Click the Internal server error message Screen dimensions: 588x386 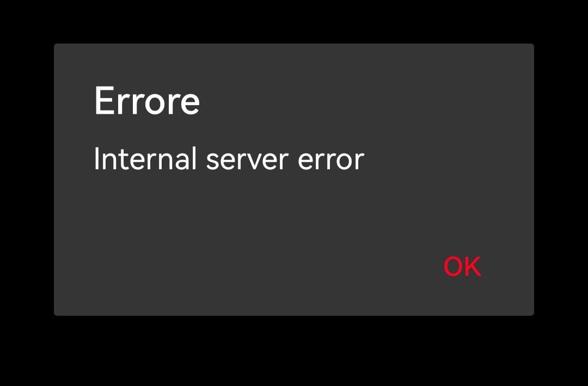[x=229, y=158]
